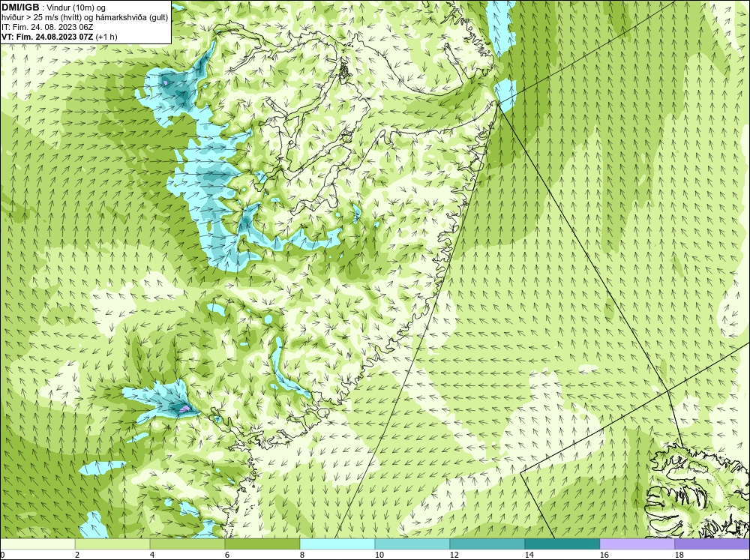Viewport: 750px width, 560px height.
Task: Click the legend label '12'
Action: (x=454, y=555)
